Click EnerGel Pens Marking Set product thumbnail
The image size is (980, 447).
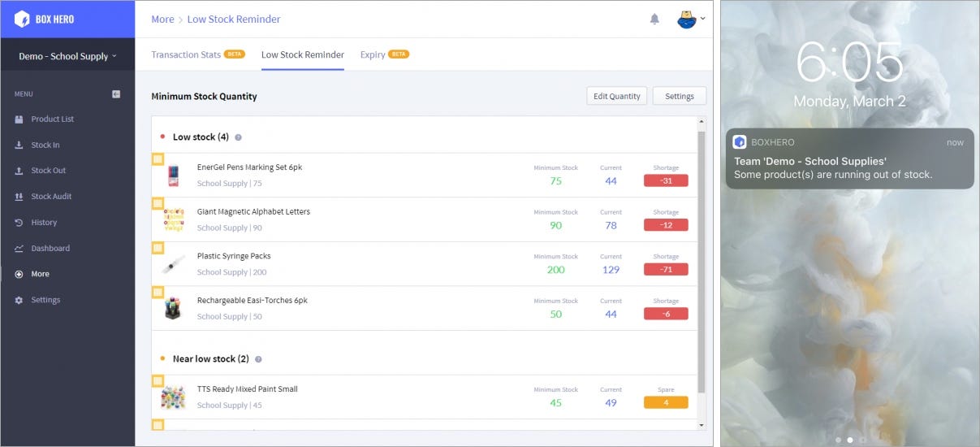[173, 176]
